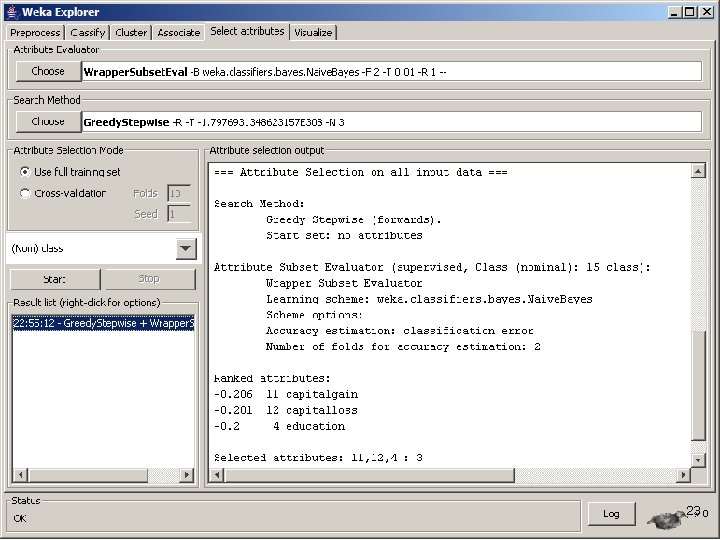The width and height of the screenshot is (720, 540).
Task: Click Choose for Attribute Evaluator
Action: 48,71
